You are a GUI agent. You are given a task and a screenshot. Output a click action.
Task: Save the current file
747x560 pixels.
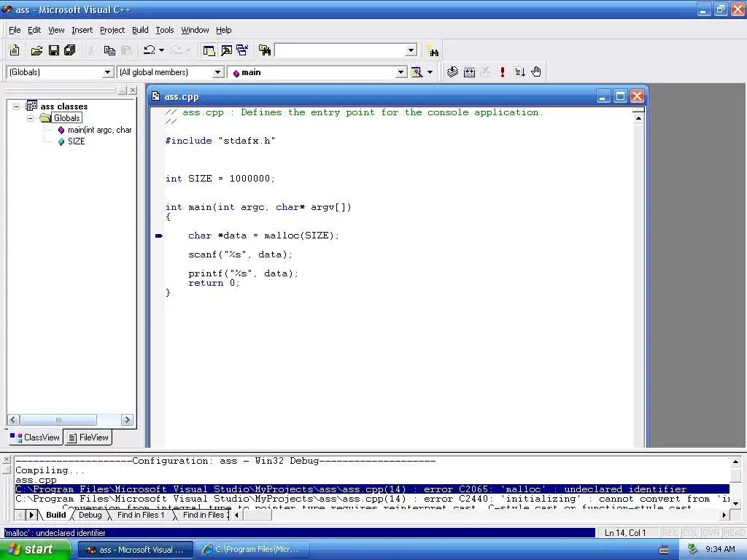[x=53, y=50]
